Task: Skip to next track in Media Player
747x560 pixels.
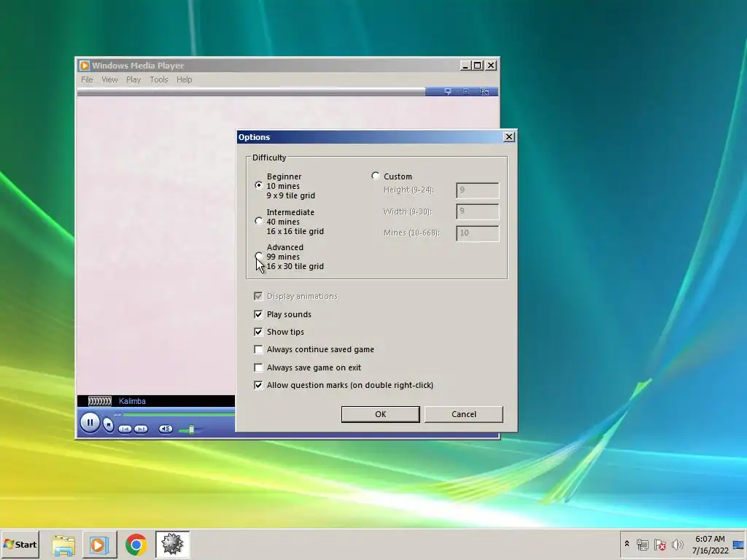Action: (x=141, y=429)
